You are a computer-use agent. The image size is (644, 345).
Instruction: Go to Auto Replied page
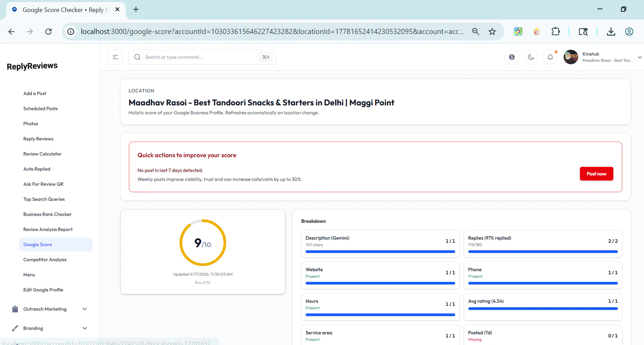37,169
